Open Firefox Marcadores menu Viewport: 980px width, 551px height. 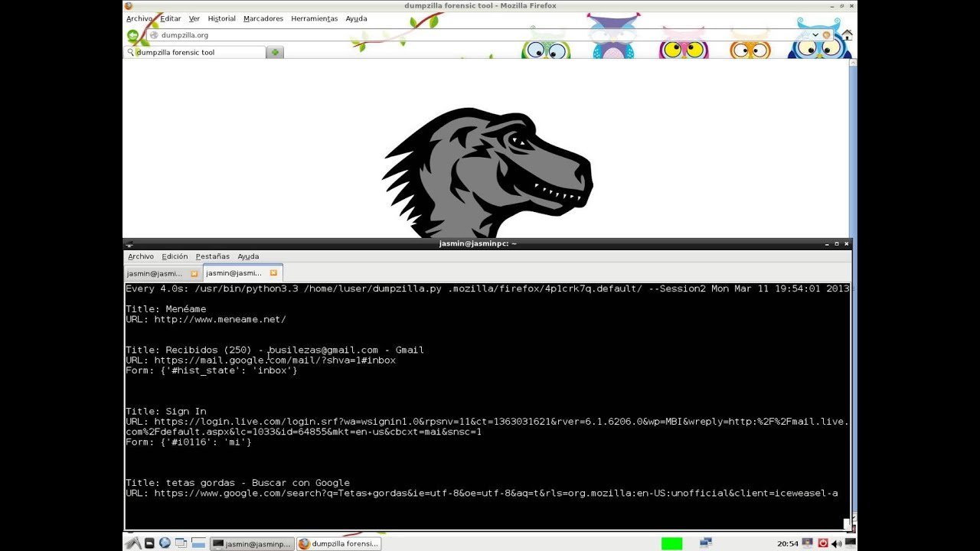point(263,18)
